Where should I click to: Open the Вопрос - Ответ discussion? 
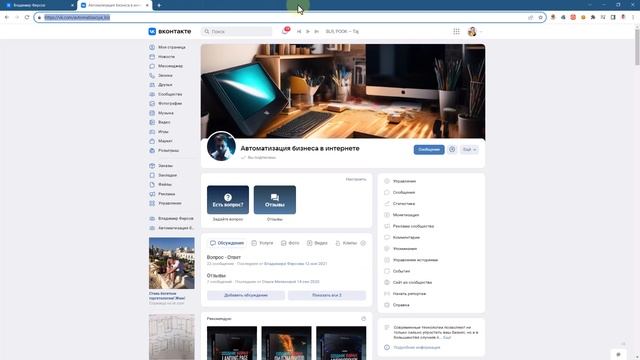tap(224, 258)
